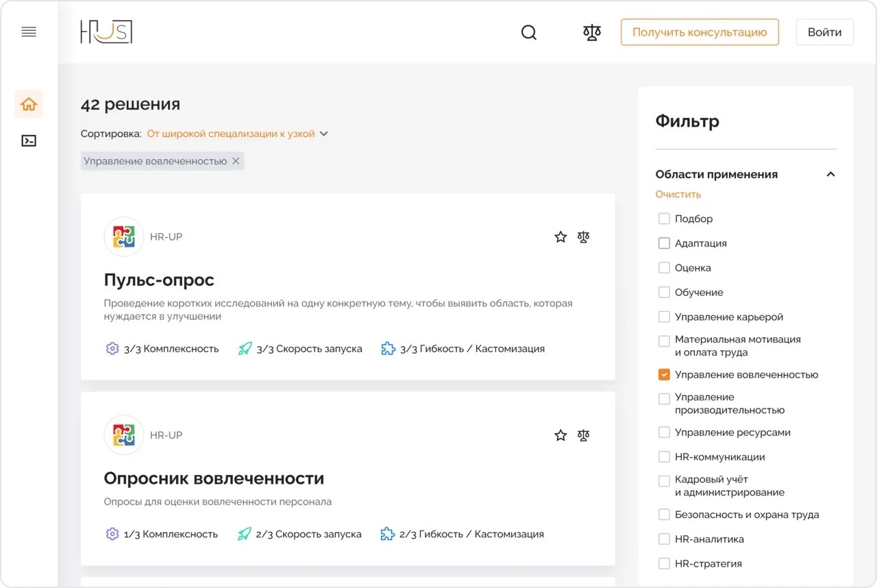Image resolution: width=877 pixels, height=588 pixels.
Task: Check the Управление карьерой filter
Action: (664, 317)
